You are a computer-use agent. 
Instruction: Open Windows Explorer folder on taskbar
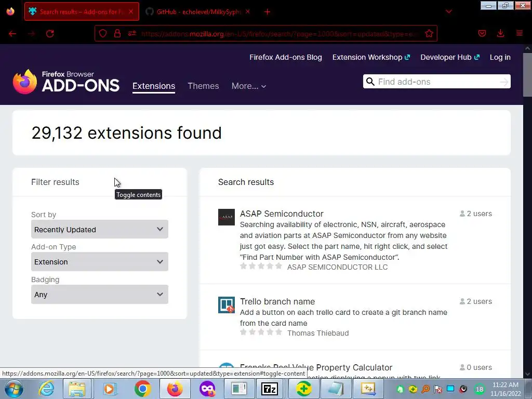click(77, 389)
